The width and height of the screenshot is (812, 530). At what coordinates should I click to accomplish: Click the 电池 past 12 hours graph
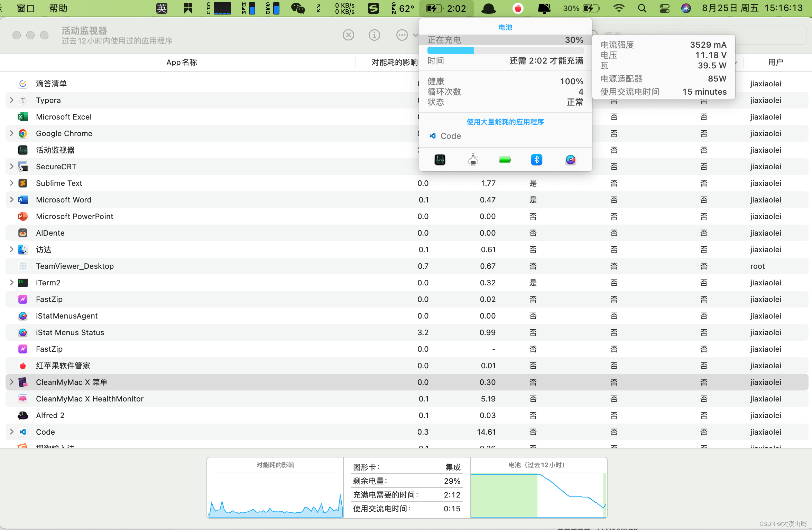538,495
